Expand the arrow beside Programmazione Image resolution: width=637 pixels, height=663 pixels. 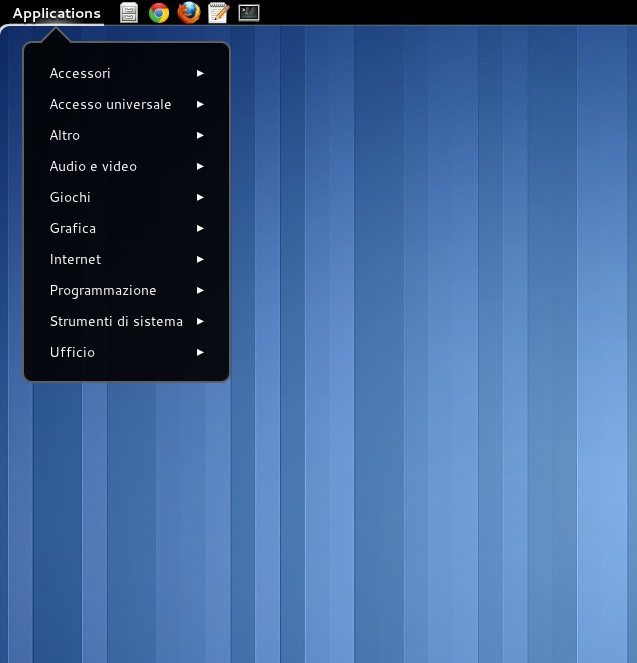pos(200,290)
